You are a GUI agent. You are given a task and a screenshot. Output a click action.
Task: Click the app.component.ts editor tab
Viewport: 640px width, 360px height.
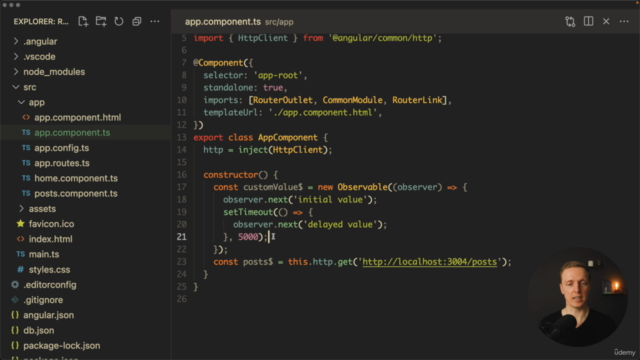[x=223, y=22]
